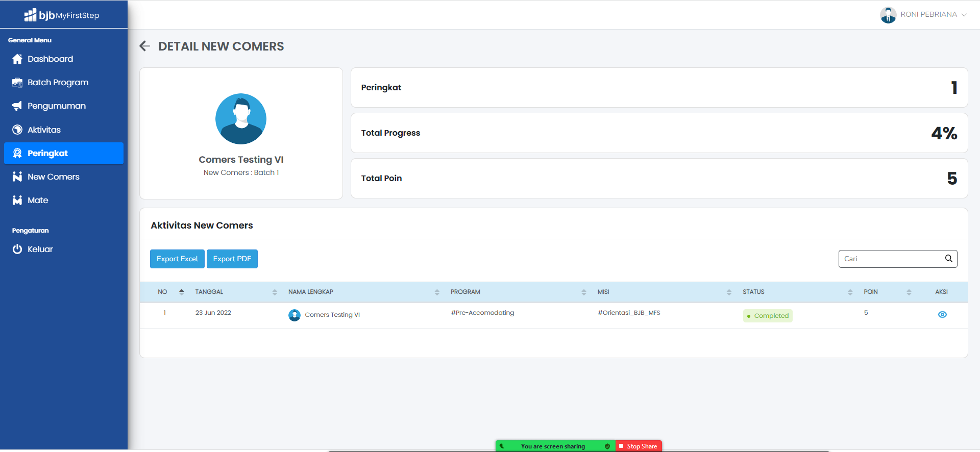Click the Peringkat award icon
980x452 pixels.
click(17, 153)
